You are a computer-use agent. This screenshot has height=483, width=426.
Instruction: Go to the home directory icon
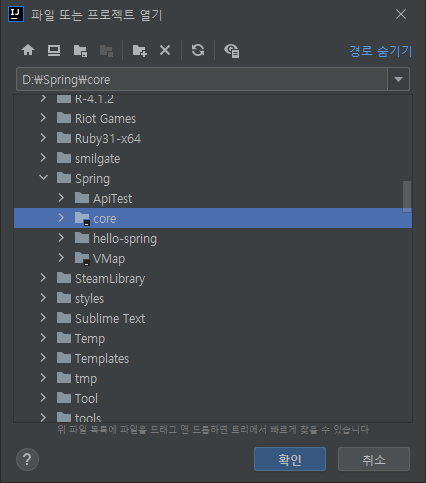click(x=28, y=50)
